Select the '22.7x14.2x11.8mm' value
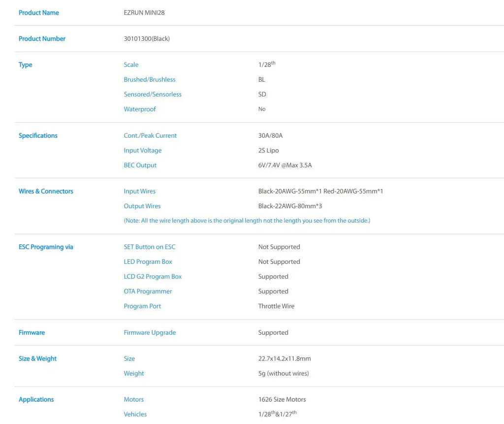Screen dimensions: 504x424 (284, 359)
